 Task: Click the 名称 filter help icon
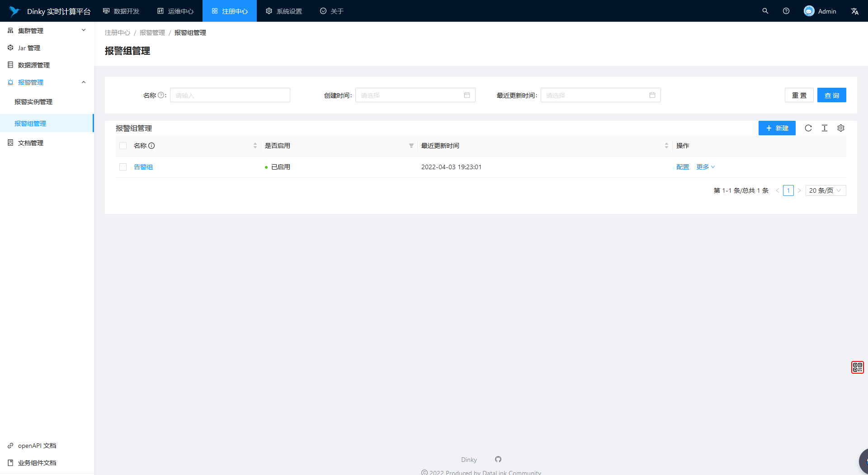161,95
